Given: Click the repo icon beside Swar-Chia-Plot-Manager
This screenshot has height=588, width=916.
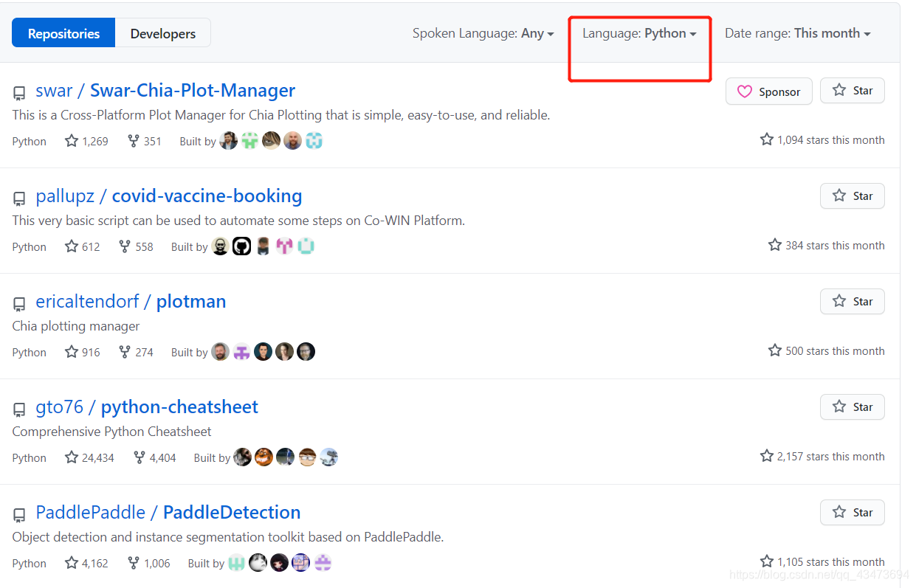Looking at the screenshot, I should (x=19, y=93).
